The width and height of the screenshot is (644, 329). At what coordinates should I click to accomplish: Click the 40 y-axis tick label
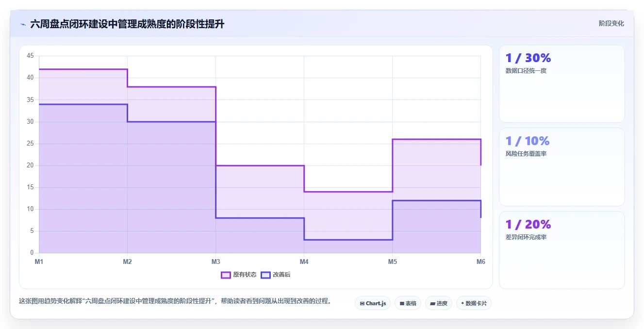click(x=30, y=78)
